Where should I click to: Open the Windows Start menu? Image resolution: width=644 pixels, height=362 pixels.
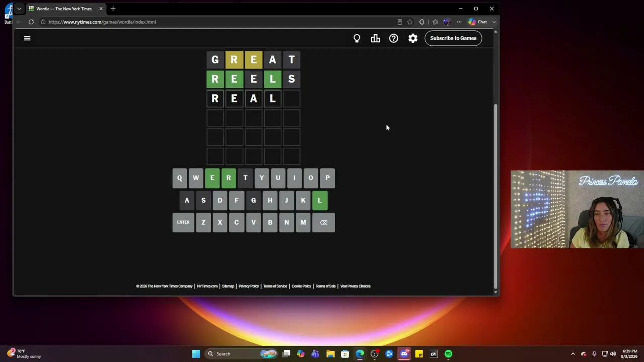(x=196, y=354)
